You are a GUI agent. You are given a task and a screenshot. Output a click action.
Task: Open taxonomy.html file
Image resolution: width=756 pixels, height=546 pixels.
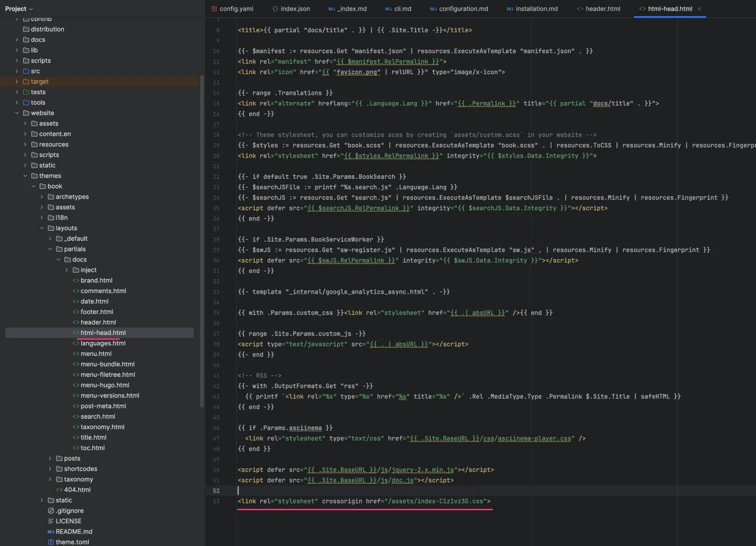coord(102,427)
